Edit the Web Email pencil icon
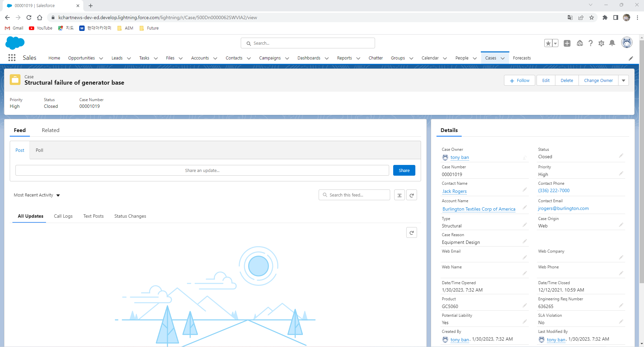Viewport: 644px width, 347px height. (x=525, y=257)
